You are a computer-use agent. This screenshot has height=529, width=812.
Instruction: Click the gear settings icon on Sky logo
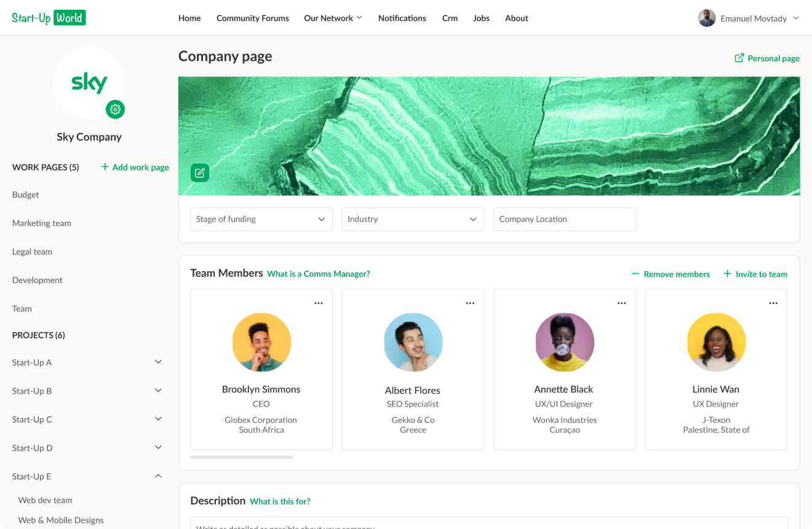115,109
